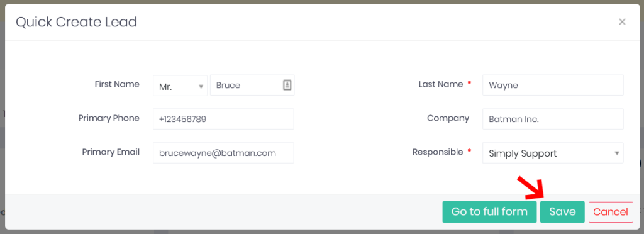The height and width of the screenshot is (234, 644).
Task: Save the new lead
Action: (562, 212)
